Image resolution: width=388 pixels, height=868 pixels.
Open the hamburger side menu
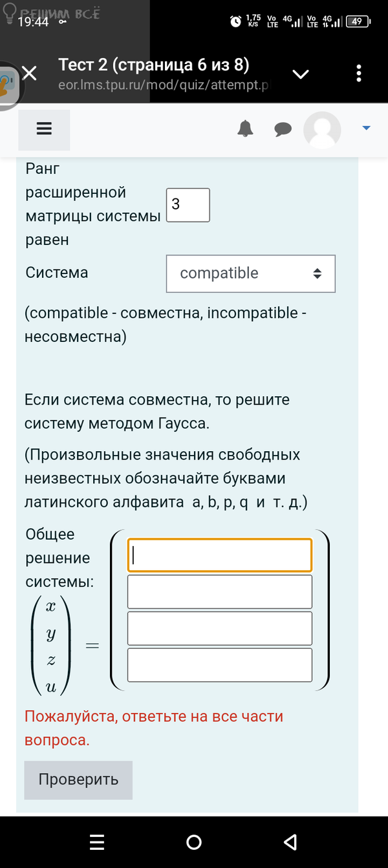44,129
